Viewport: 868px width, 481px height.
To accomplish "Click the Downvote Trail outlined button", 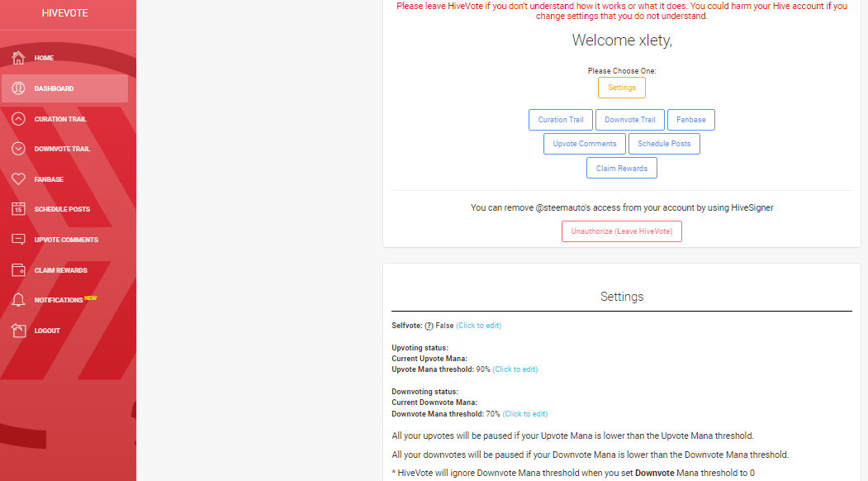I will (630, 120).
